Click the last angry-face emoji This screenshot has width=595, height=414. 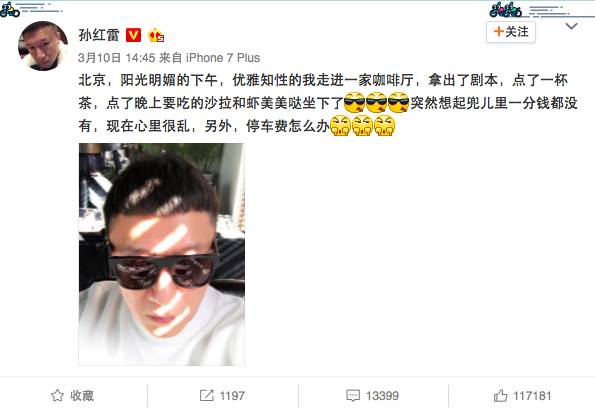384,126
